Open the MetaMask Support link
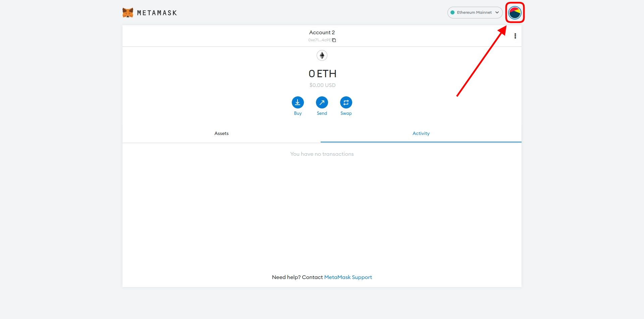The height and width of the screenshot is (319, 644). click(348, 277)
